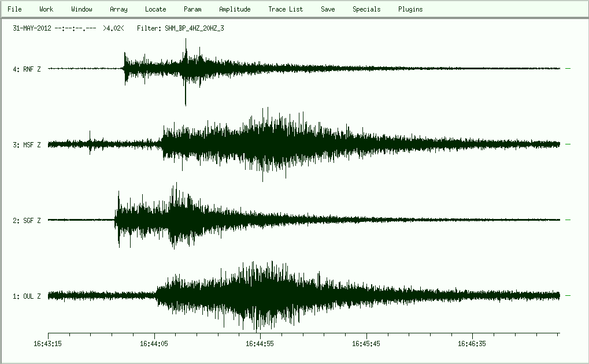Open the Specials menu
The width and height of the screenshot is (589, 364).
(x=366, y=9)
